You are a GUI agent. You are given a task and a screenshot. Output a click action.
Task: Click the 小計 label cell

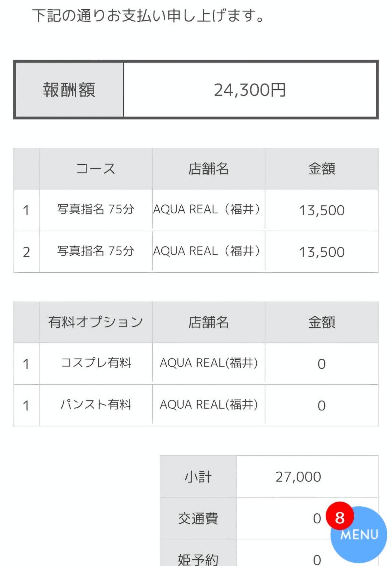pyautogui.click(x=198, y=477)
